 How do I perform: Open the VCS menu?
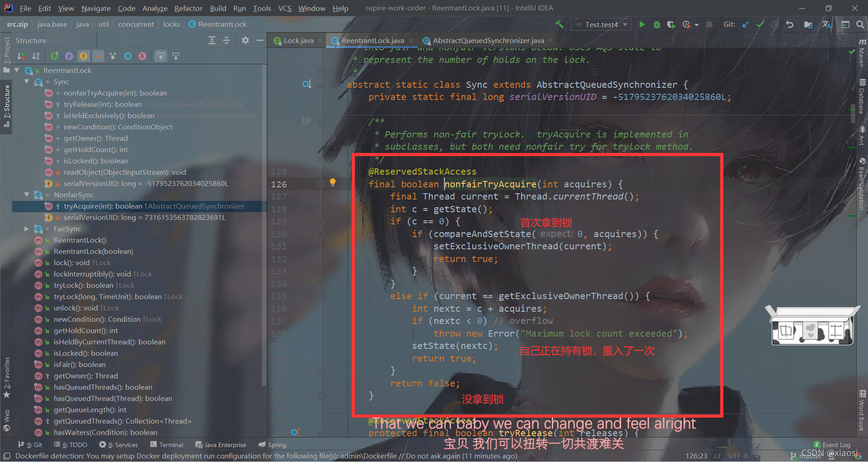pos(285,8)
